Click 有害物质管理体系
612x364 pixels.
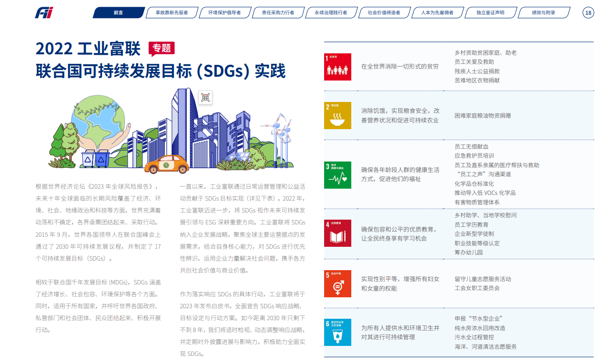[x=477, y=202]
